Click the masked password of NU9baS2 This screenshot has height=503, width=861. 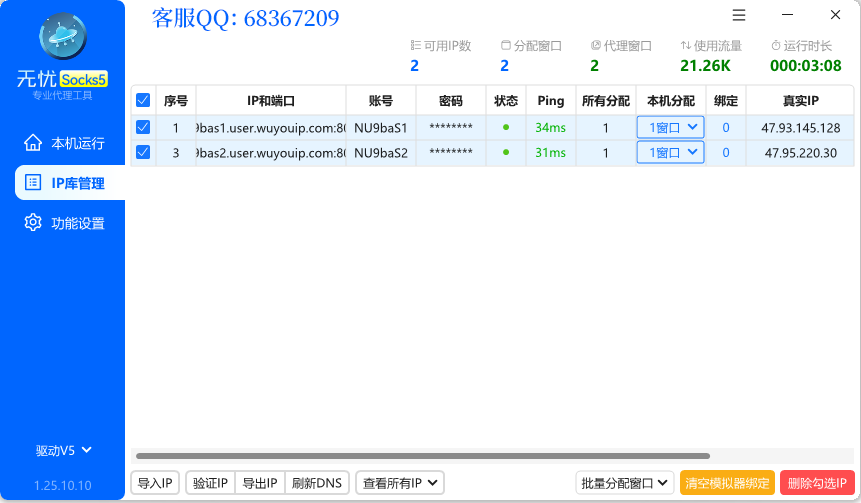click(x=451, y=153)
